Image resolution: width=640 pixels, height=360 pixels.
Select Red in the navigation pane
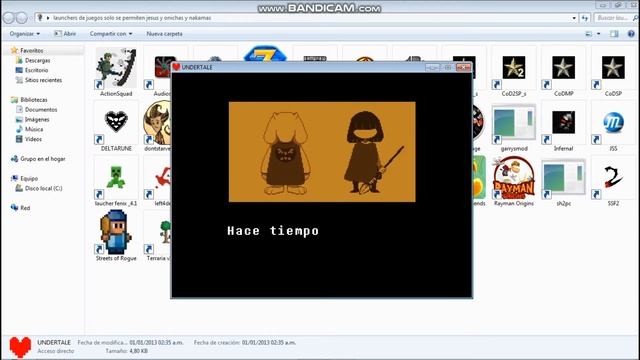coord(25,208)
